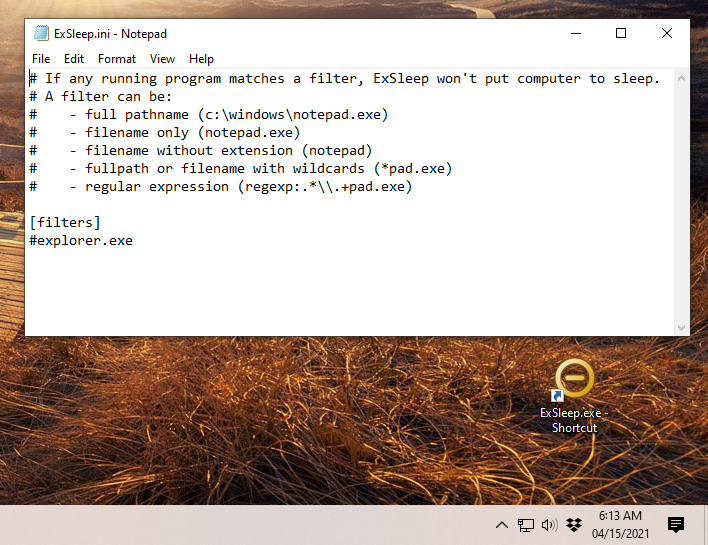Screen dimensions: 708x545
Task: Select the ExSleep.exe desktop shortcut
Action: pyautogui.click(x=574, y=396)
